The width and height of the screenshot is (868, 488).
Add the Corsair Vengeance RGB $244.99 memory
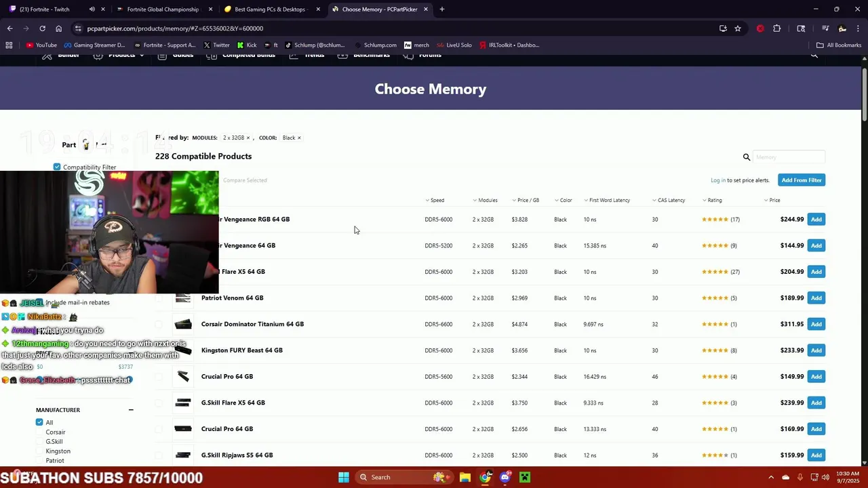click(816, 220)
